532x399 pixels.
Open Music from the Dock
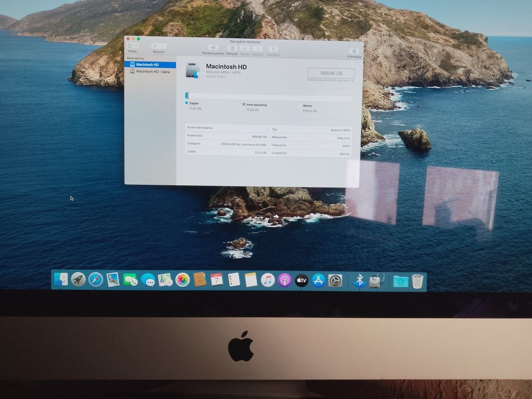[268, 281]
